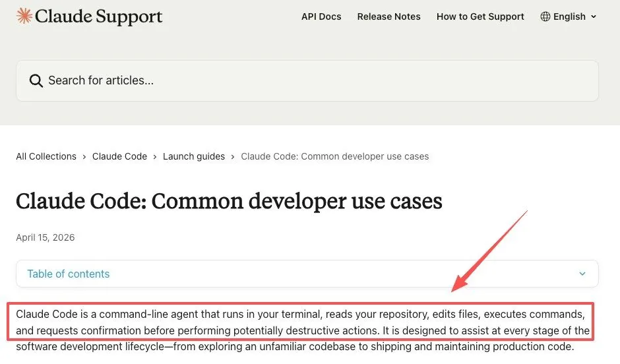Click the Table of contents label

click(69, 274)
